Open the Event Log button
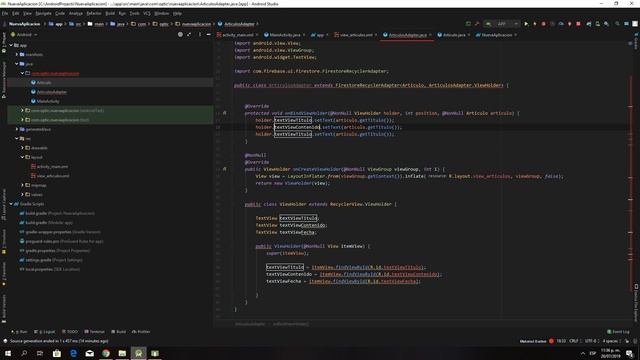Viewport: 640px width, 360px height. [x=618, y=332]
